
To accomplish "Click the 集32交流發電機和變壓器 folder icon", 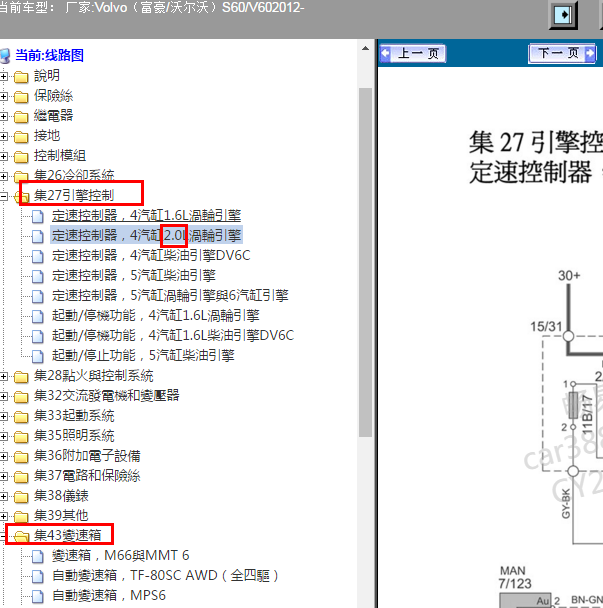I will click(x=21, y=396).
